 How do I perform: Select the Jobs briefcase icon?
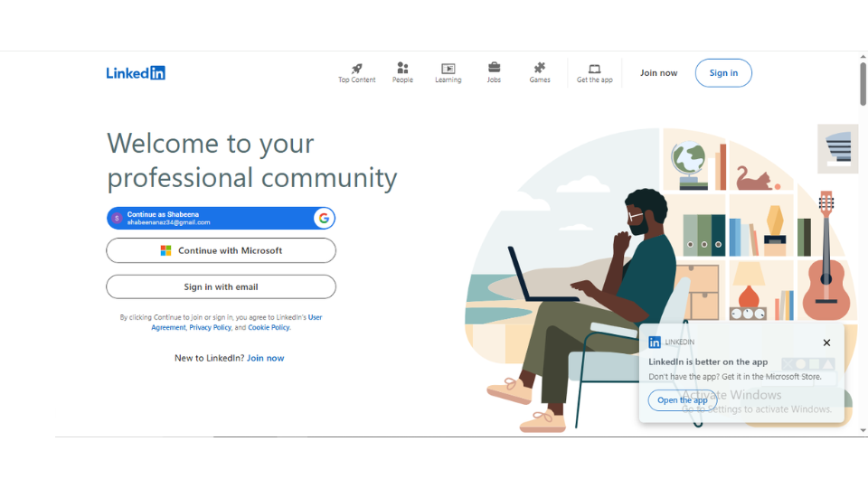pyautogui.click(x=494, y=69)
